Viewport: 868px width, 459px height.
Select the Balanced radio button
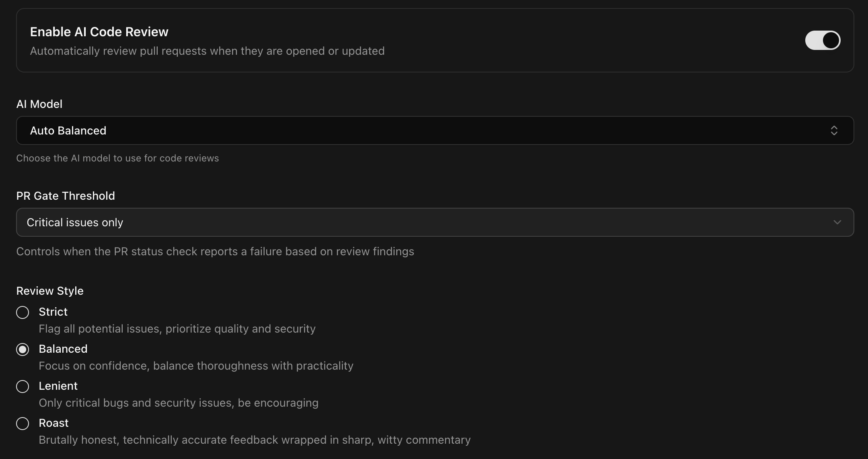23,349
